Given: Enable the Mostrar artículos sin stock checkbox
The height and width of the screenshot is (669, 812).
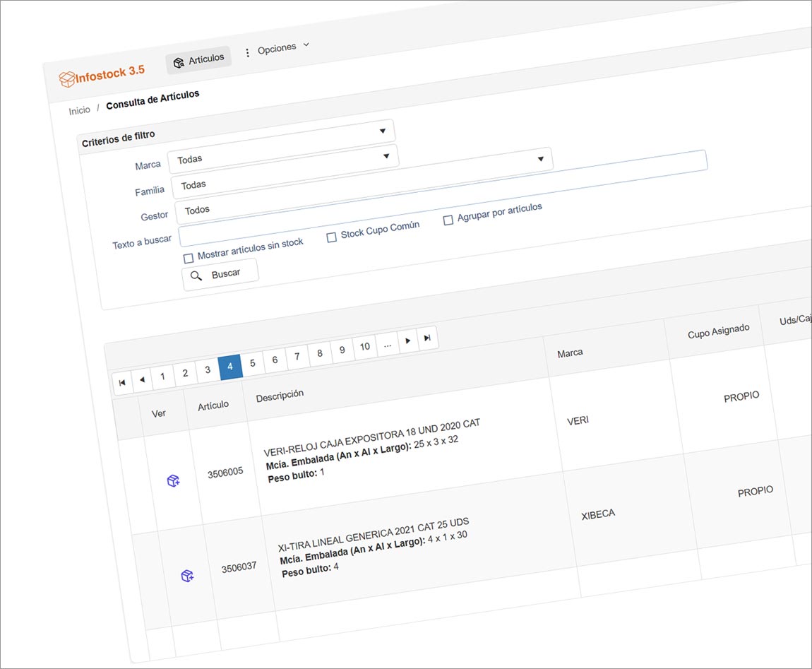Looking at the screenshot, I should click(x=189, y=258).
